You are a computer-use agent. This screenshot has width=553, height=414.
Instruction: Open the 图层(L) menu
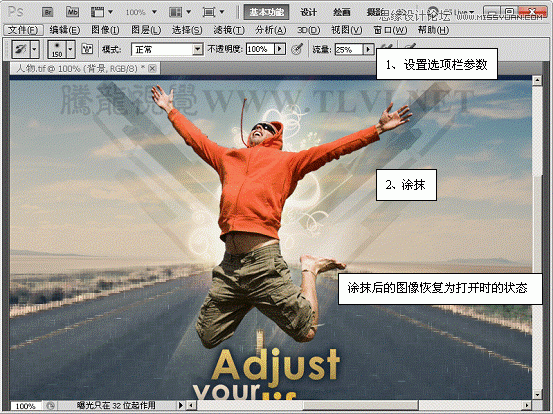[146, 30]
